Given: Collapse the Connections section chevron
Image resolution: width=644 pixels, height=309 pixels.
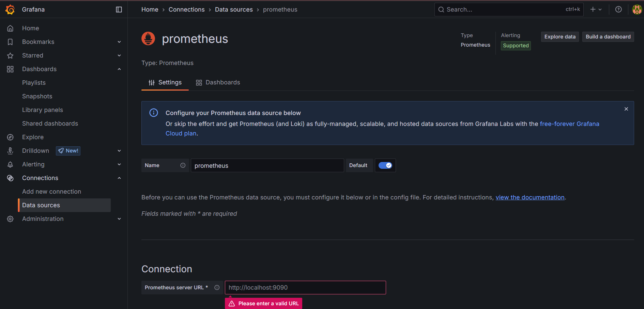Looking at the screenshot, I should (x=119, y=178).
